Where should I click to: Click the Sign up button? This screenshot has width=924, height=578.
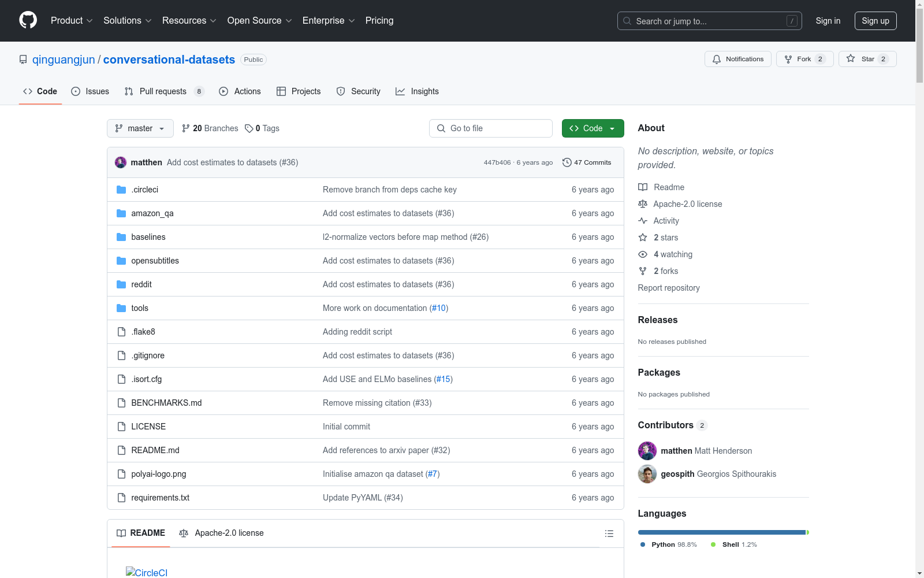coord(875,21)
